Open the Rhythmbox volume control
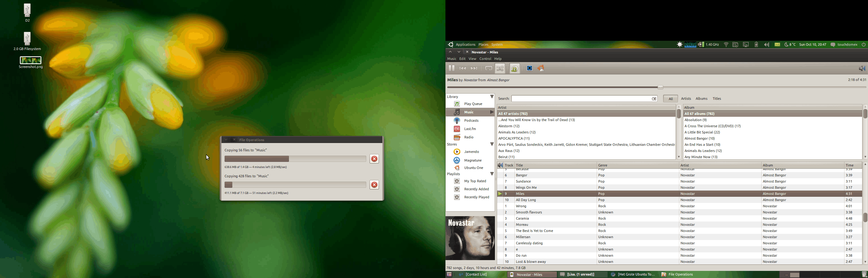This screenshot has height=278, width=868. click(x=862, y=69)
